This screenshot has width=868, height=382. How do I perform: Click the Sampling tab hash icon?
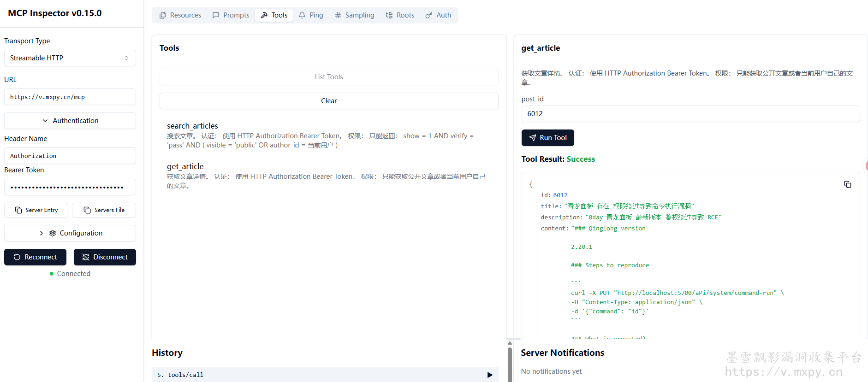(x=338, y=15)
